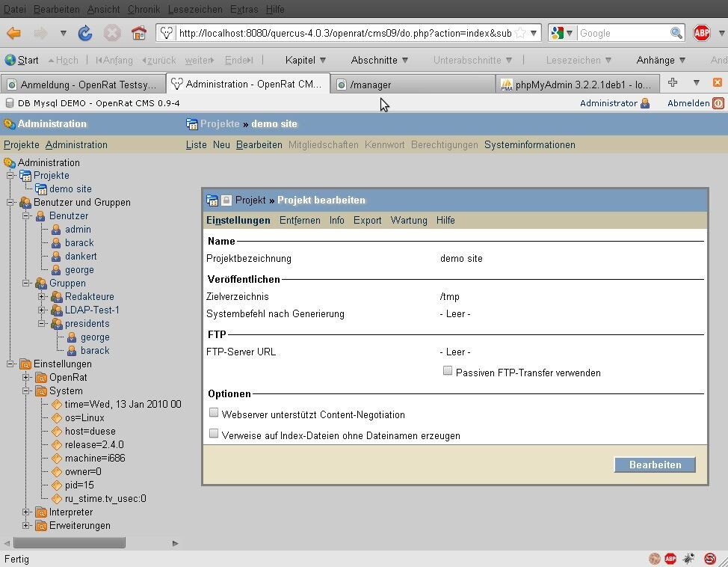
Task: Click the demo site project icon in the tree
Action: [x=41, y=189]
